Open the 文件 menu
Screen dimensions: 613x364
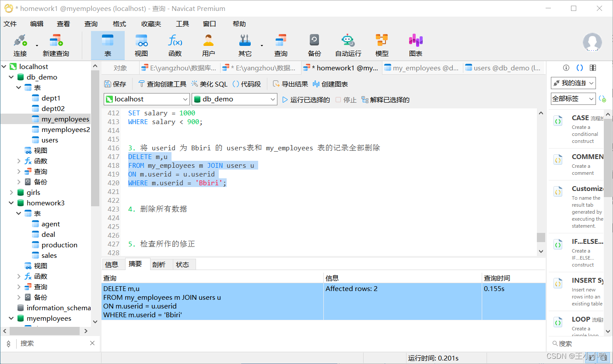click(10, 24)
